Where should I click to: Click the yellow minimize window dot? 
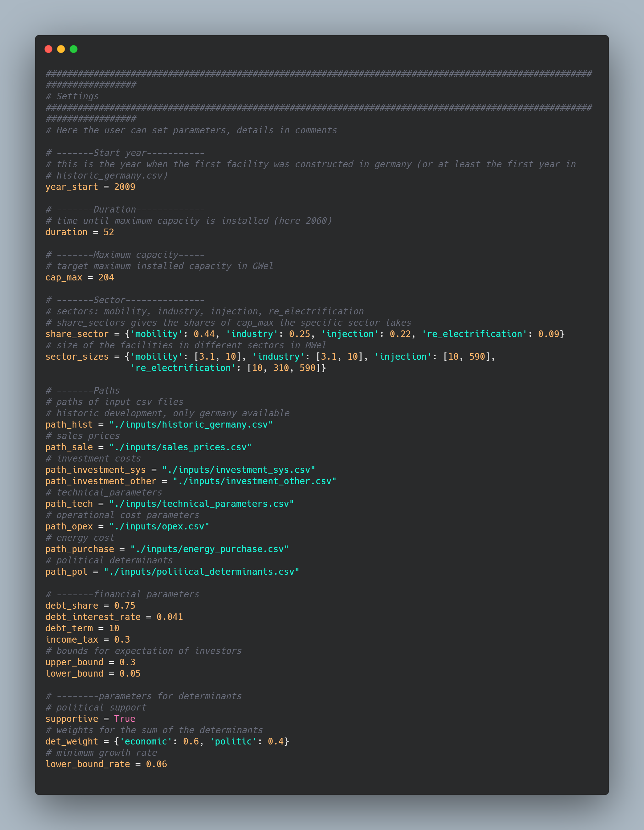[x=61, y=49]
